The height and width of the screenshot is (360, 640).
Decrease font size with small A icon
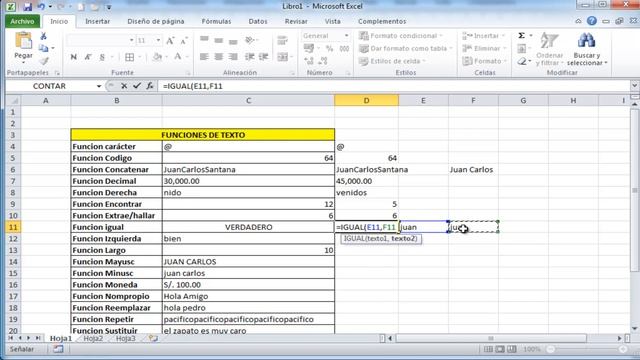pos(184,40)
